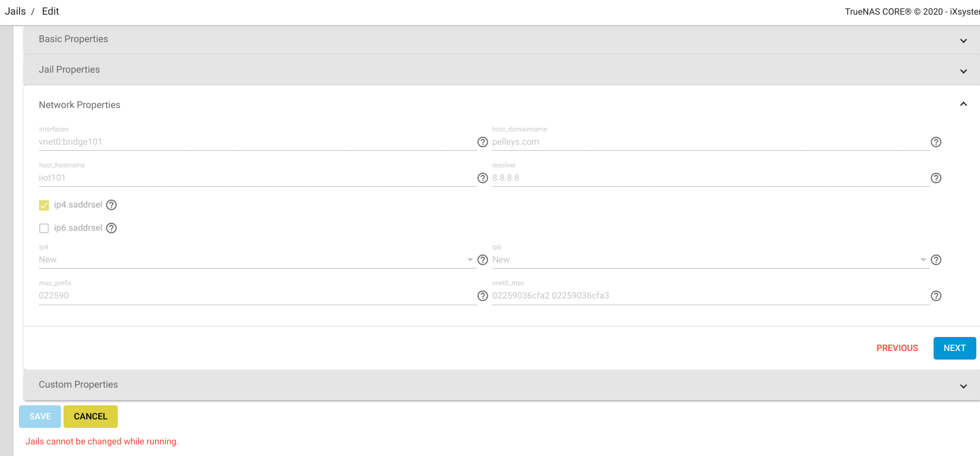Open the ip6 New dropdown
Image resolution: width=980 pixels, height=456 pixels.
[710, 260]
